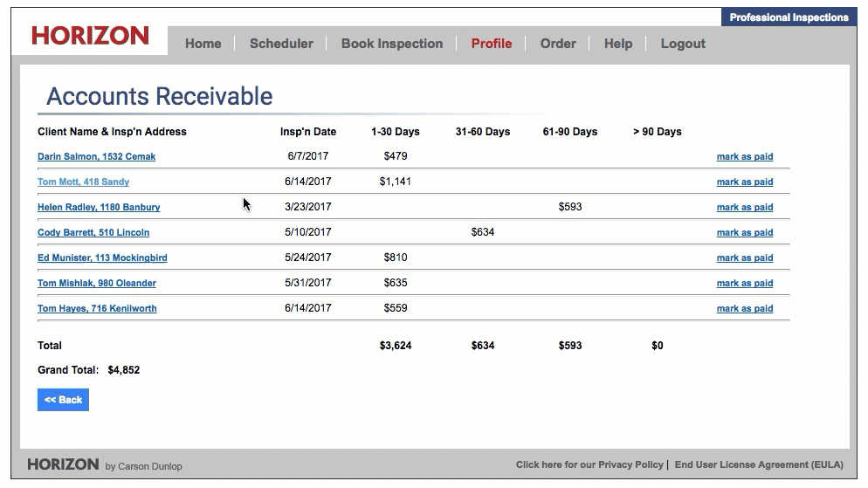
Task: Open Tom Mishlak, 980 Oleander record
Action: [97, 284]
